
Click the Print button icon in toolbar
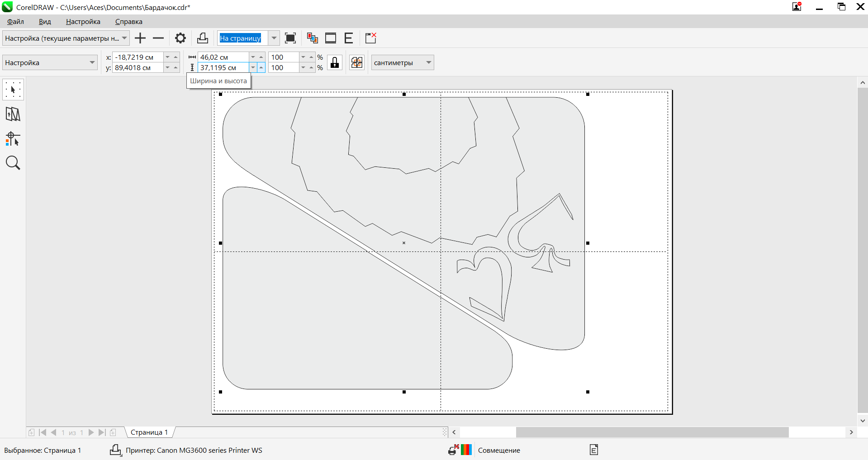tap(203, 38)
